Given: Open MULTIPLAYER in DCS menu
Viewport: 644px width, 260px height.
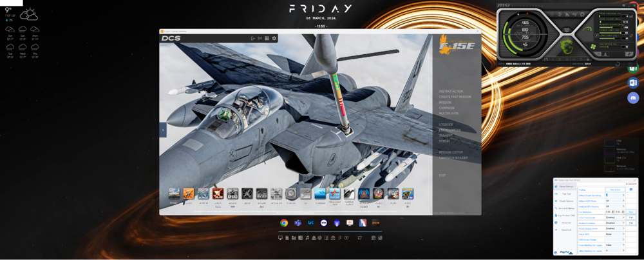Looking at the screenshot, I should point(448,113).
